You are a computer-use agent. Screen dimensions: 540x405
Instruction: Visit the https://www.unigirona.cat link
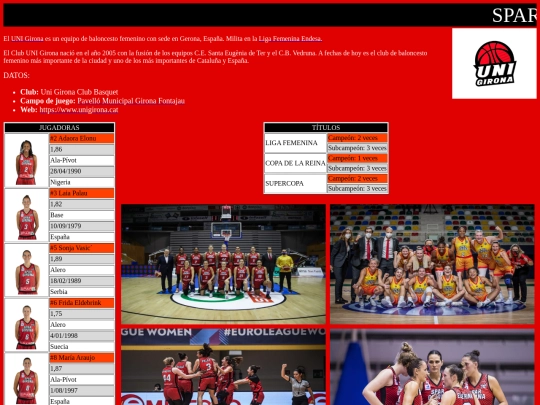pyautogui.click(x=79, y=110)
